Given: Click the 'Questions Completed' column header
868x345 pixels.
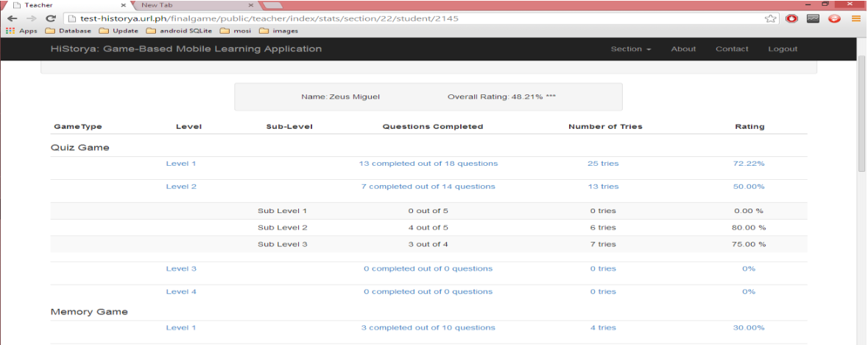Looking at the screenshot, I should (x=433, y=127).
